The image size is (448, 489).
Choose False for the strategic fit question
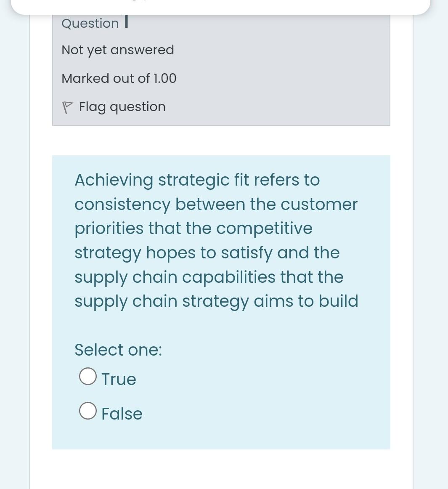[87, 410]
